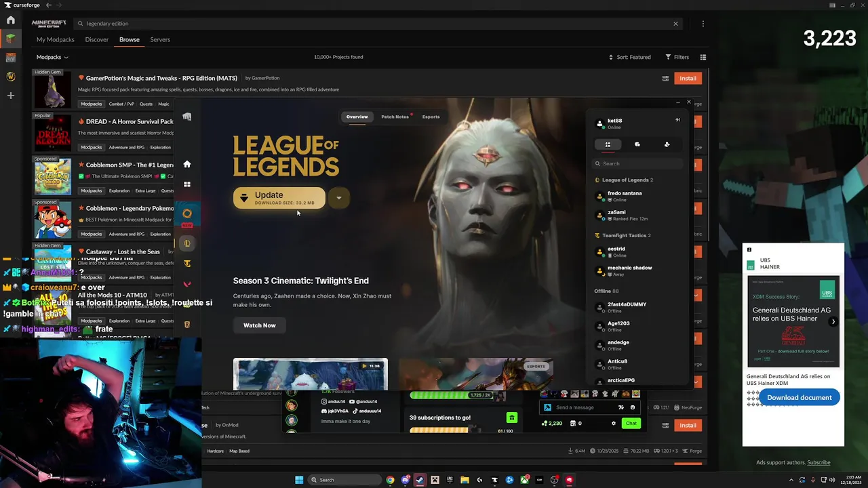868x488 pixels.
Task: Open Google Chrome from the taskbar
Action: pos(390,480)
